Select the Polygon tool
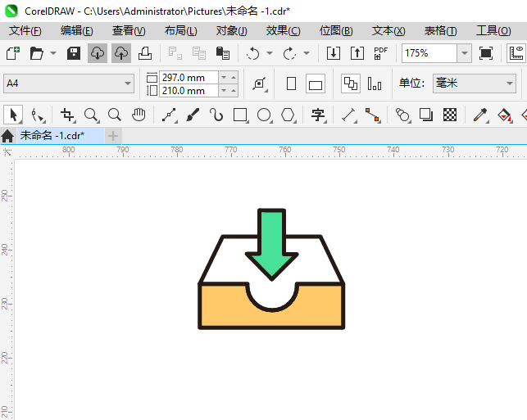Image resolution: width=527 pixels, height=420 pixels. 288,115
